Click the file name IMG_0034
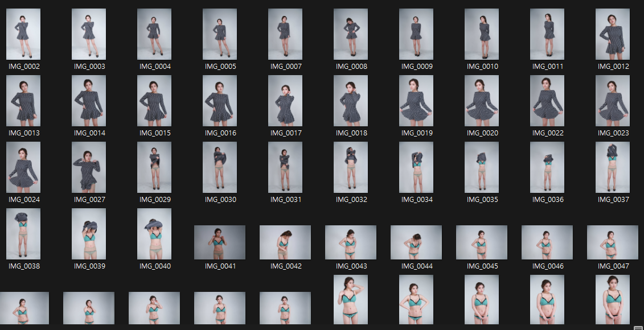Image resolution: width=644 pixels, height=330 pixels. [x=417, y=200]
